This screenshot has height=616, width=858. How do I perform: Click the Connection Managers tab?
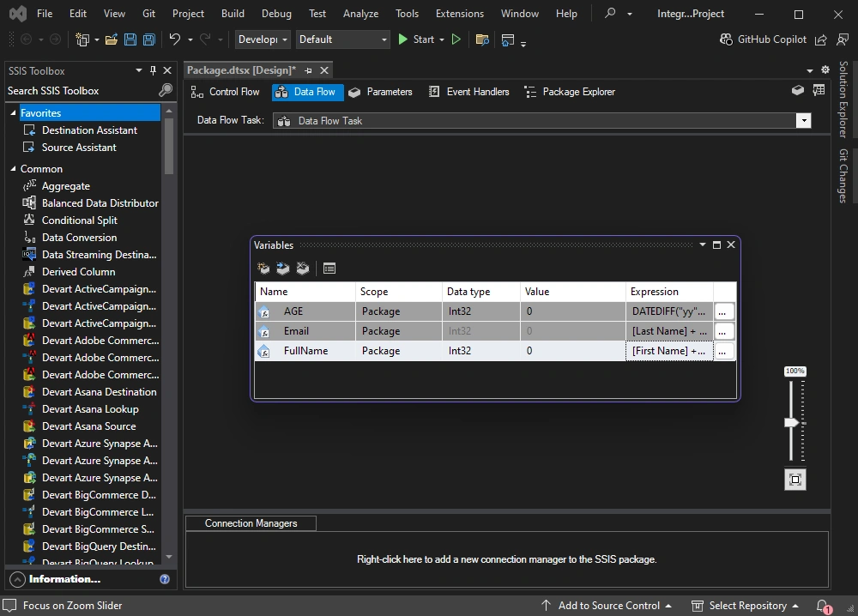click(251, 523)
